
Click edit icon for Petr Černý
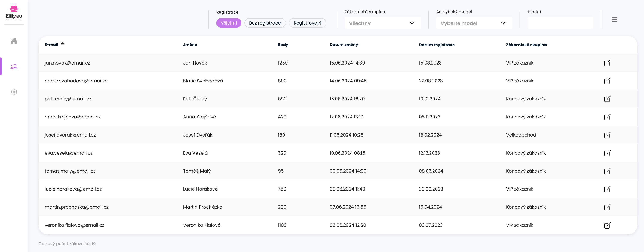[x=607, y=99]
